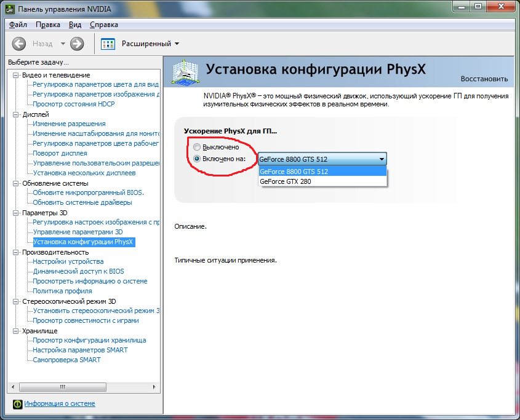Open Изменение разрешения task

pyautogui.click(x=69, y=124)
